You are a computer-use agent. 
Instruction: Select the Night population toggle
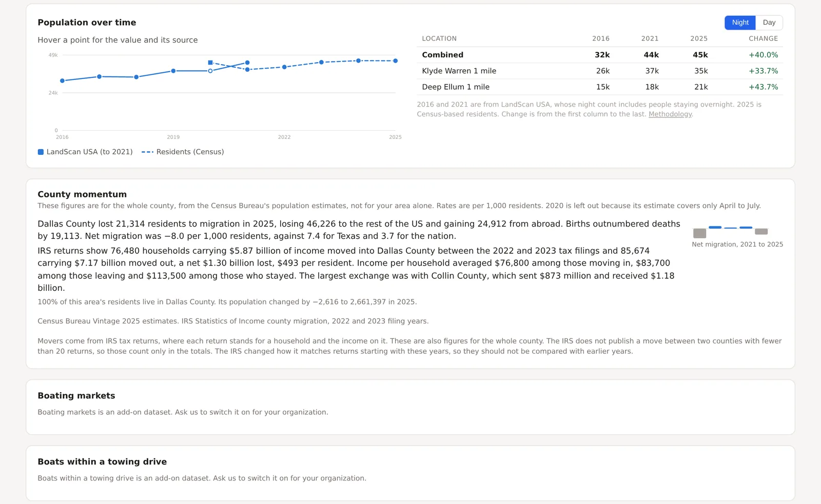coord(740,23)
